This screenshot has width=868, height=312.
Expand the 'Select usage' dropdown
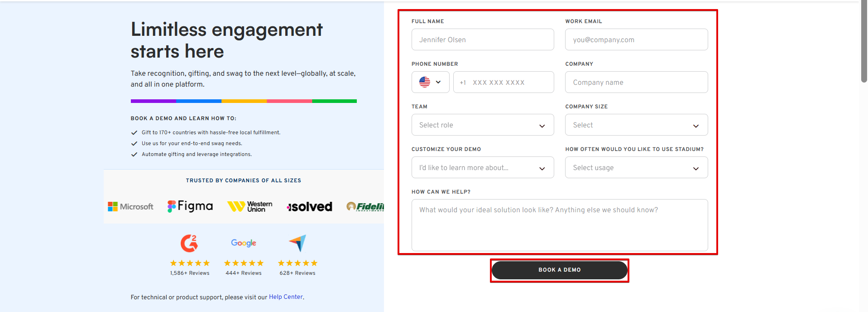636,168
